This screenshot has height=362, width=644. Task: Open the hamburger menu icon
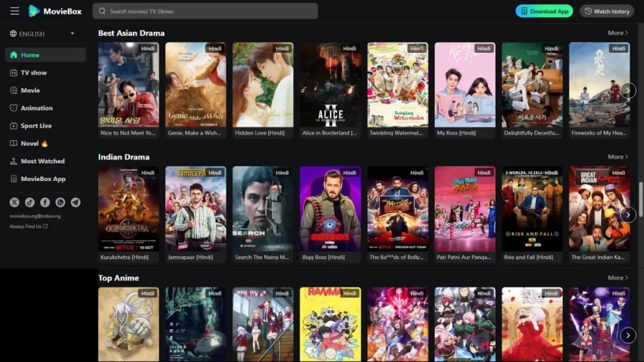[15, 11]
